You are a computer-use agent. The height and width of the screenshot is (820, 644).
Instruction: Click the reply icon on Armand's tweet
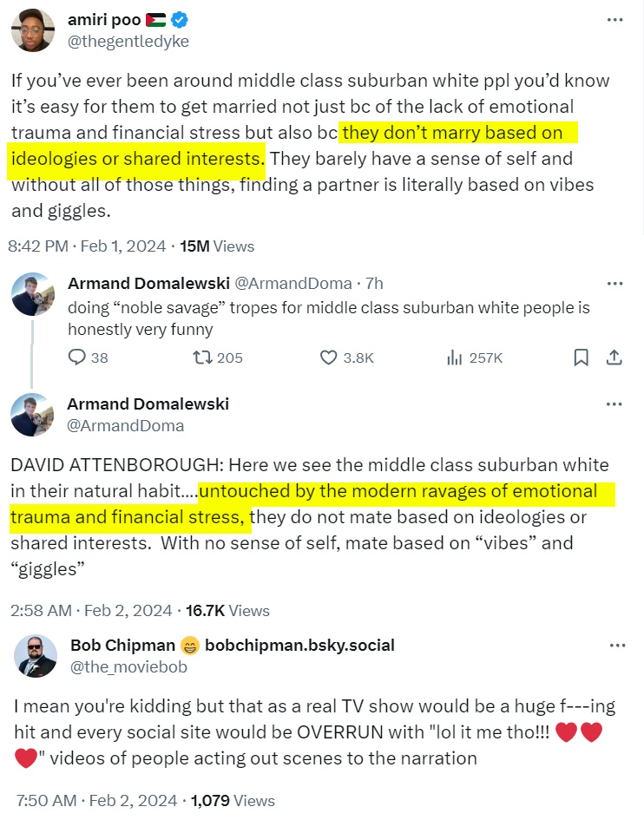pos(77,358)
